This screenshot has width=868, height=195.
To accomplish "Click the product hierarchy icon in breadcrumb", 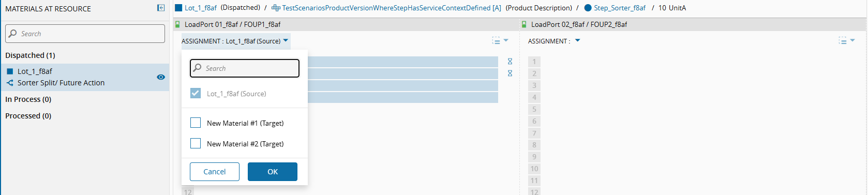I will tap(276, 8).
